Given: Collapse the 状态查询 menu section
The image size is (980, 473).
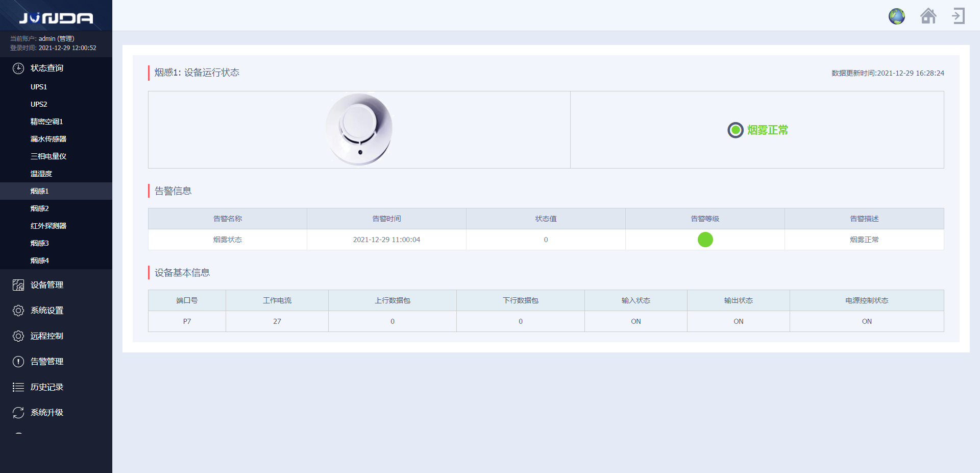Looking at the screenshot, I should 47,68.
